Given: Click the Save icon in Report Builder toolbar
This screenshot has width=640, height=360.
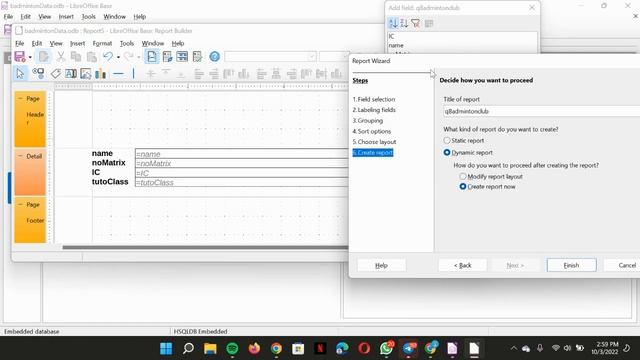Looking at the screenshot, I should [x=20, y=56].
